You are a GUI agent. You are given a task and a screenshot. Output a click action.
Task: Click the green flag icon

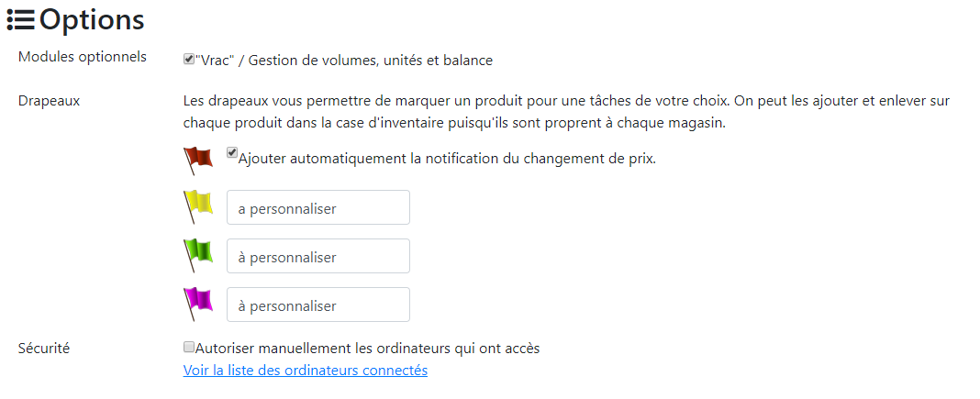point(198,255)
